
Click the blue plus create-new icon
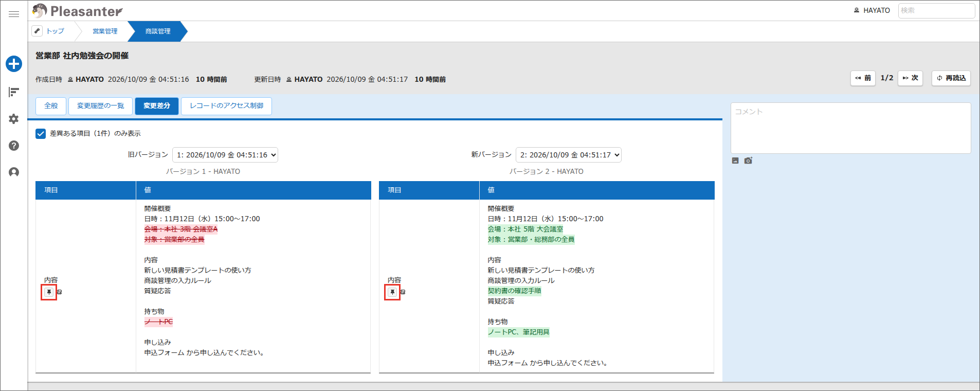click(14, 64)
